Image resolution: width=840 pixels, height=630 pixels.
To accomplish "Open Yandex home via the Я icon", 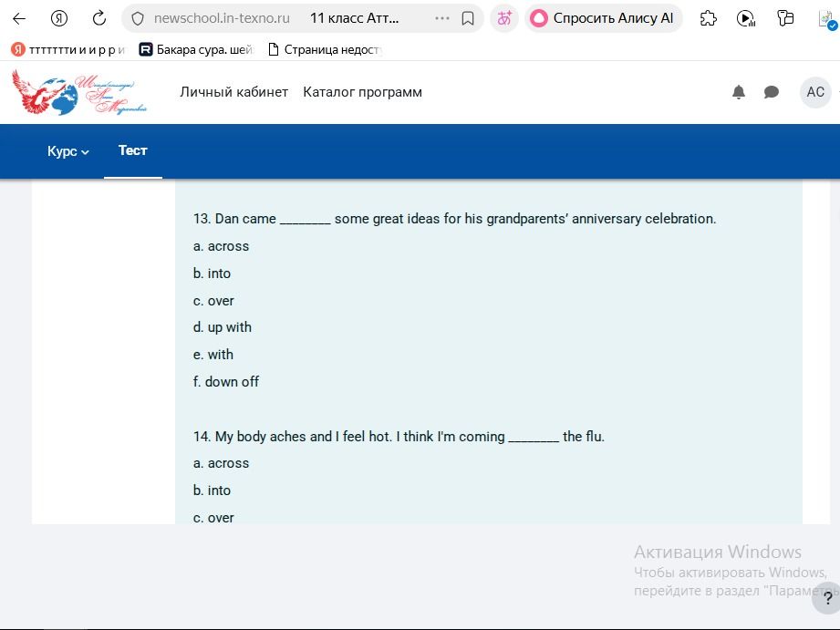I will point(59,19).
